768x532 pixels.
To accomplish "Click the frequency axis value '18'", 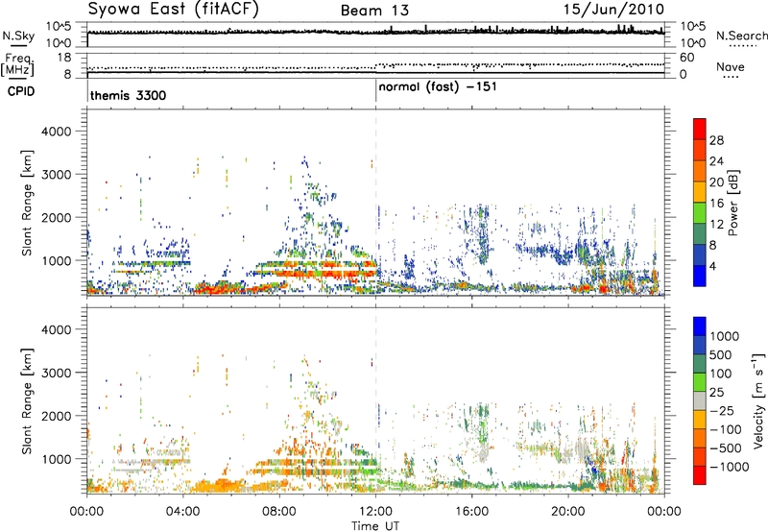I will (x=64, y=57).
